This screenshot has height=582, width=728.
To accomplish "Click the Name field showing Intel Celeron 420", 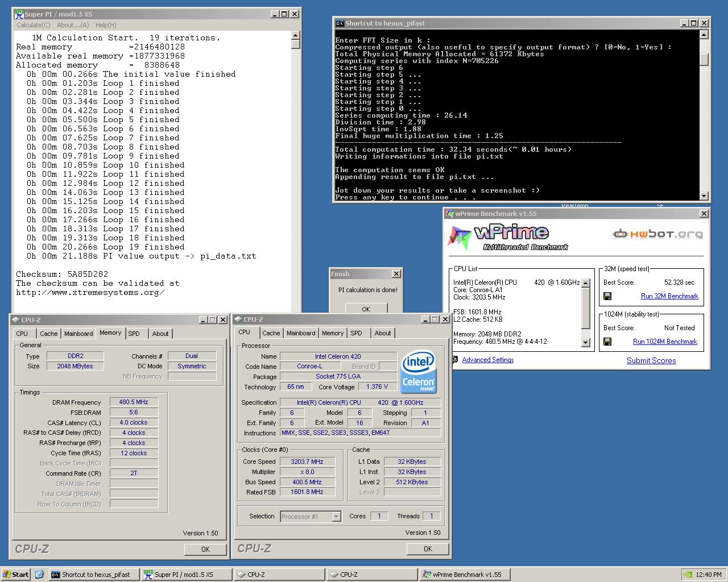I will point(338,356).
